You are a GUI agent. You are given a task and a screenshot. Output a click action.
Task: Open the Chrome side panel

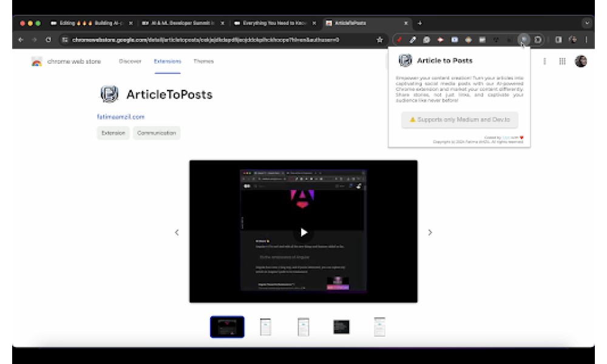click(x=558, y=39)
